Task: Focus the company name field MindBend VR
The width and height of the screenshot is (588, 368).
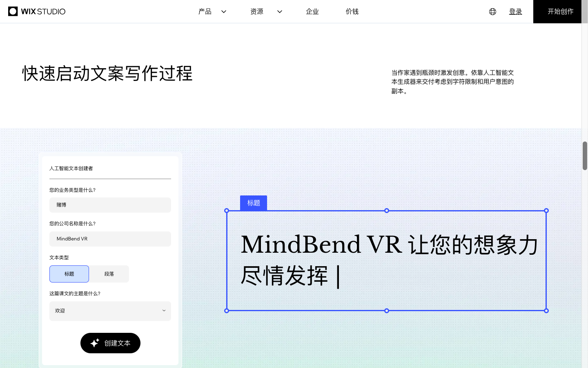Action: point(110,239)
